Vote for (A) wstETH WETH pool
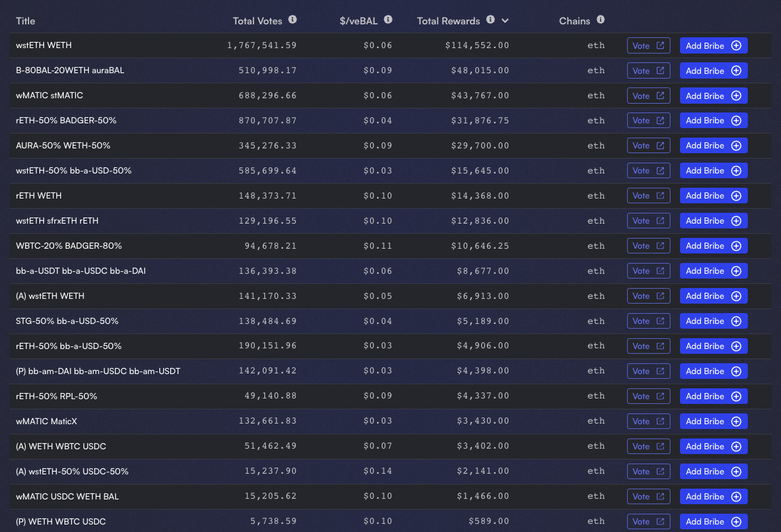The width and height of the screenshot is (781, 532). [x=648, y=295]
